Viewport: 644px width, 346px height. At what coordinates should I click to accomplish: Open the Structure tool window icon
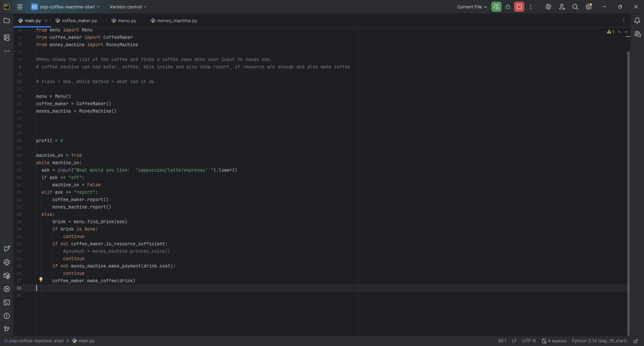click(x=6, y=38)
